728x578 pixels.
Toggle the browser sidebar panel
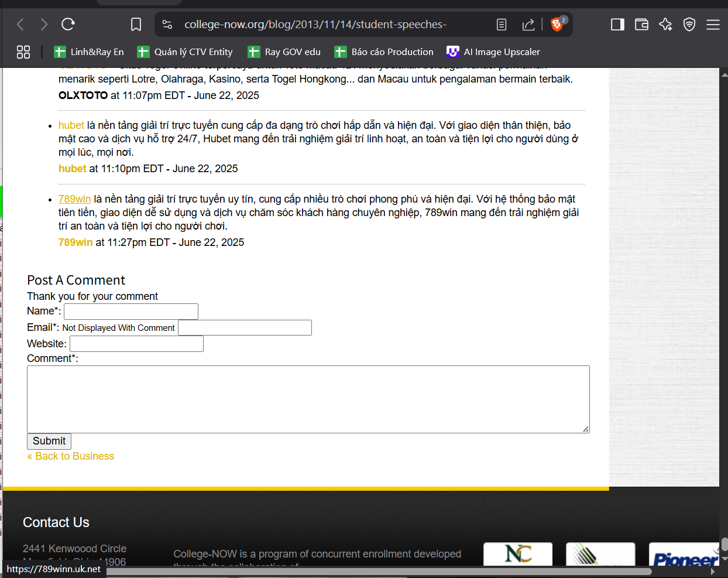coord(617,25)
